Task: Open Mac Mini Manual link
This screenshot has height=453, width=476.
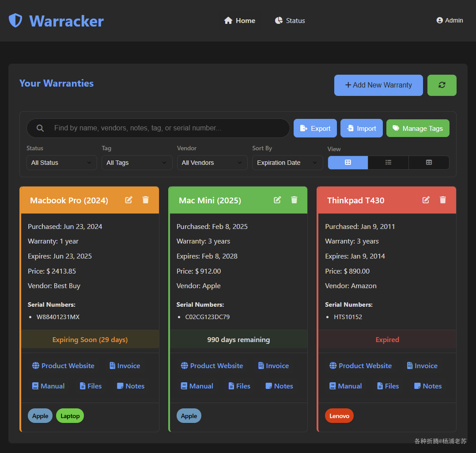Action: tap(197, 386)
